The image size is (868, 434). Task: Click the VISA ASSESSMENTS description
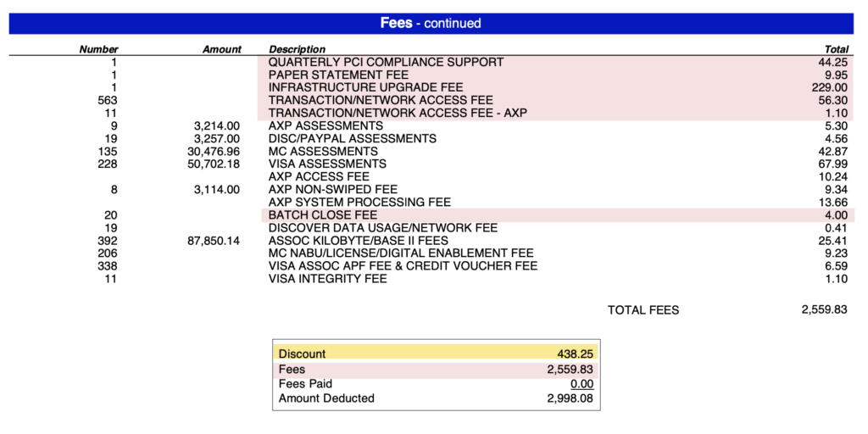click(327, 164)
